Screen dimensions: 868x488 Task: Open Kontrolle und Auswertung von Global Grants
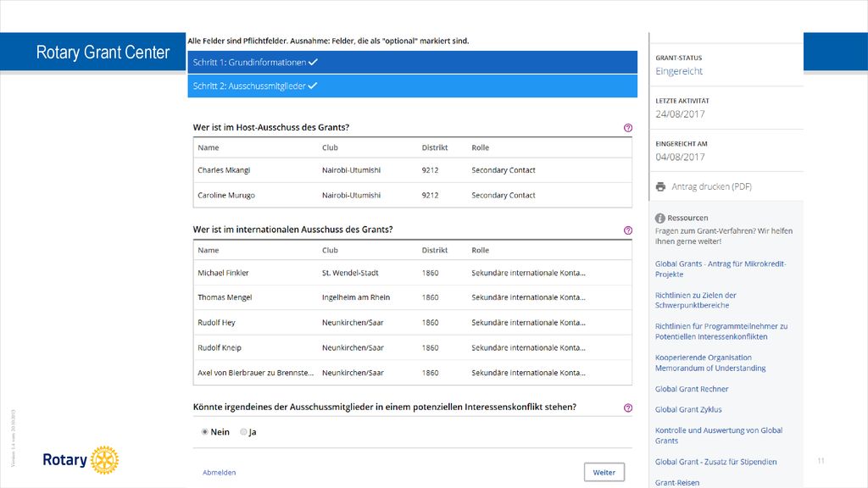[x=719, y=435]
